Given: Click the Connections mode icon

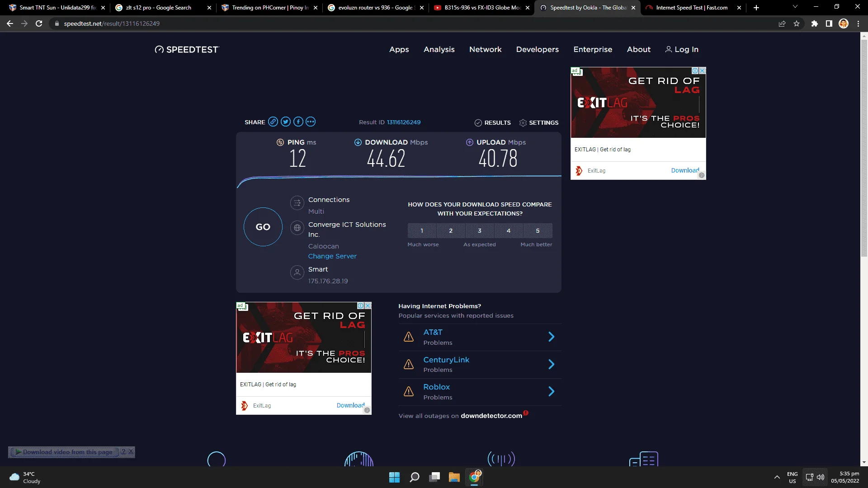Looking at the screenshot, I should point(297,203).
